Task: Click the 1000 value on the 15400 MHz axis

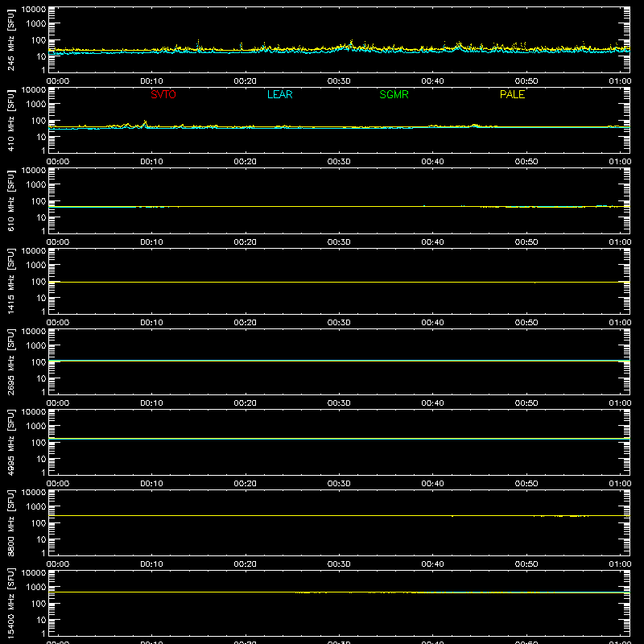Action: click(x=36, y=588)
